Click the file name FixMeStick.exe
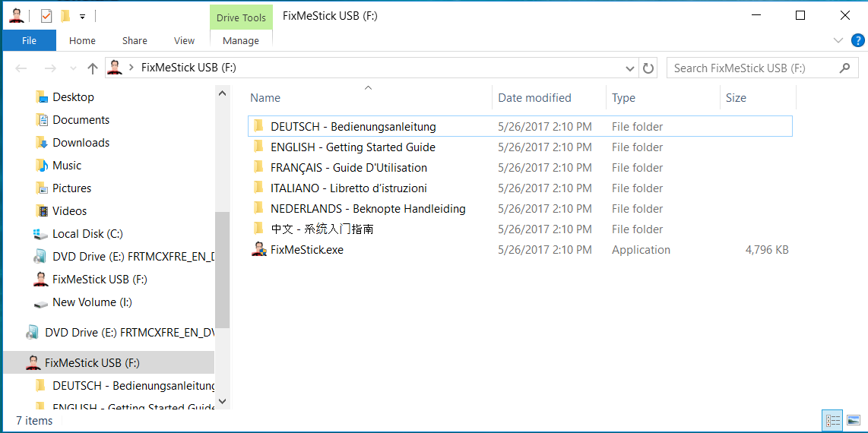868x433 pixels. [x=306, y=250]
